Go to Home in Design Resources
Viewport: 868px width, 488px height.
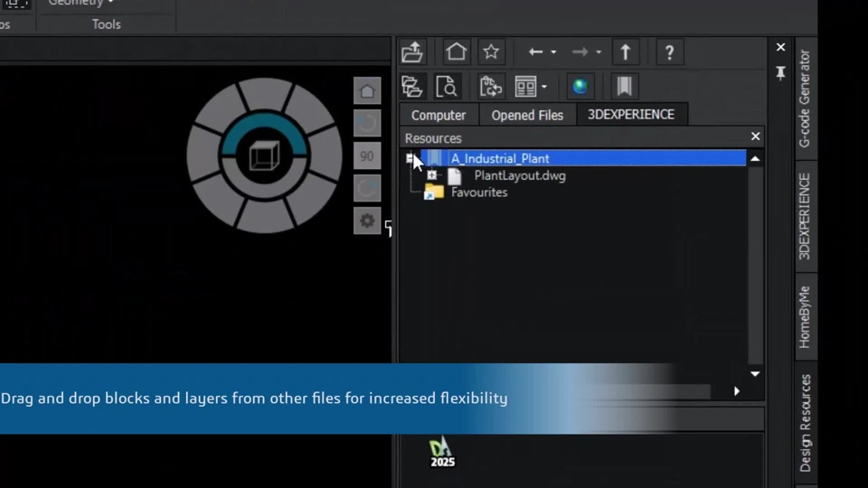click(x=456, y=52)
